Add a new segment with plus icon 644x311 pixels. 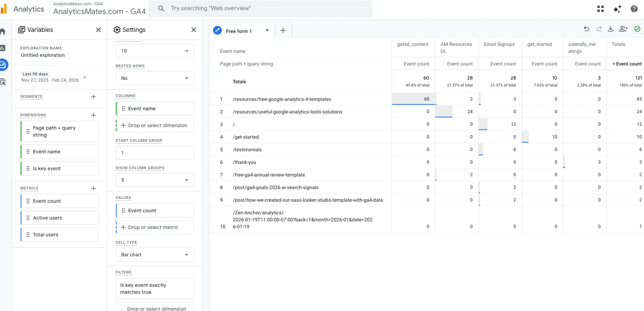[x=94, y=97]
